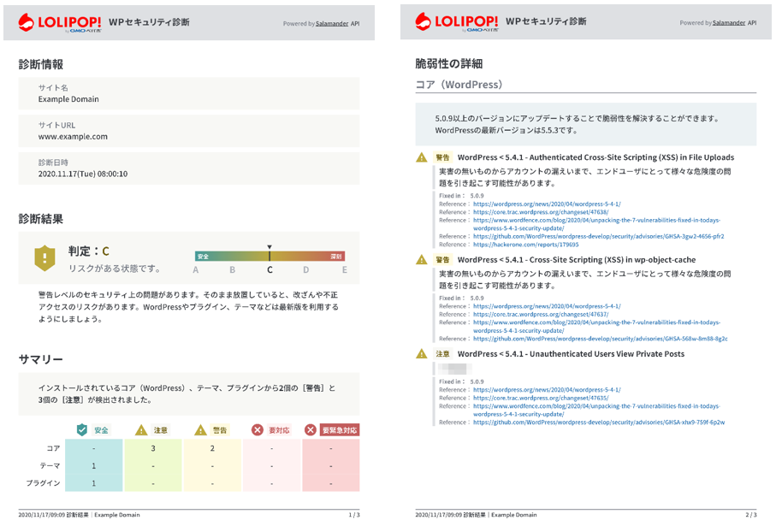The image size is (776, 532).
Task: Click the コア row label in summary table
Action: [x=53, y=448]
